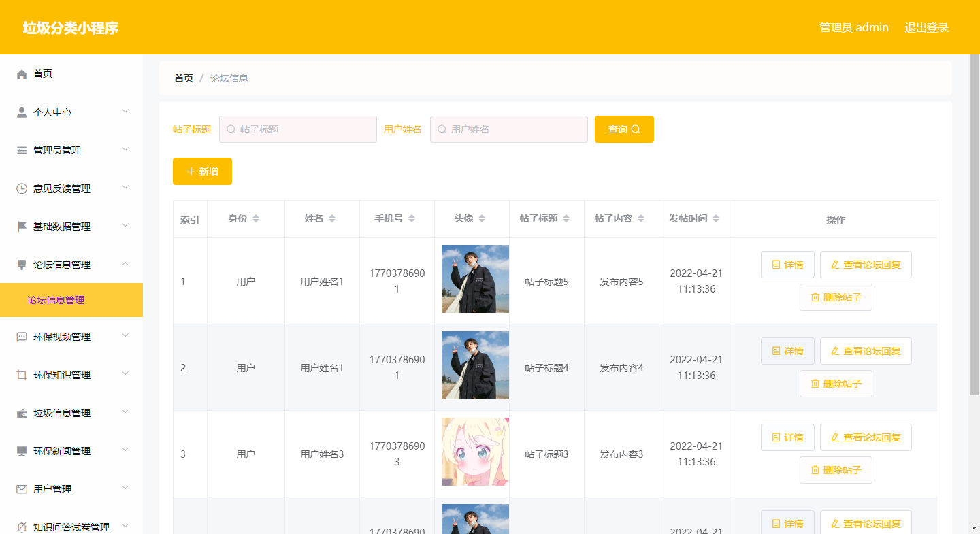Expand the 用户管理 section chevron
Screen dimensions: 980x534
pyautogui.click(x=125, y=488)
